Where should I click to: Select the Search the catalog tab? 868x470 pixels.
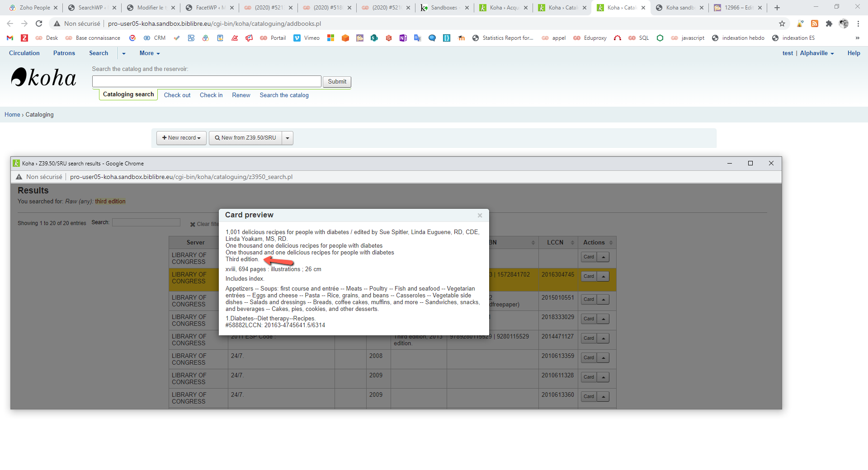click(x=284, y=95)
